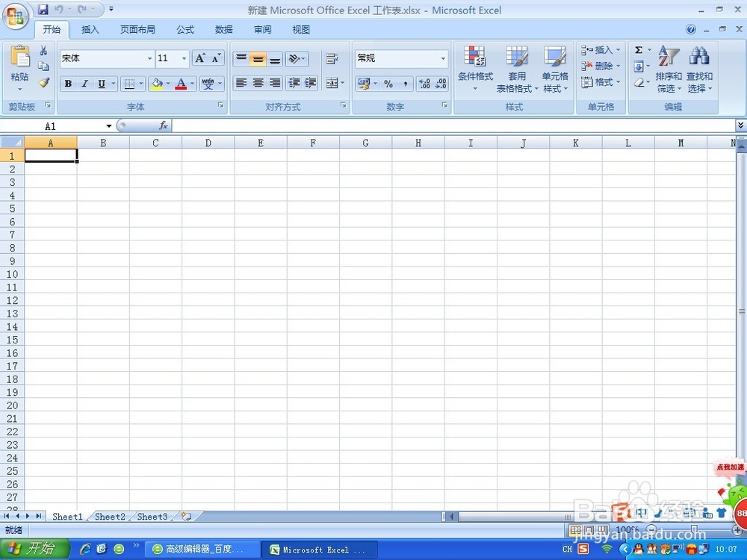Copy selection using the copy icon
The width and height of the screenshot is (747, 560).
(43, 66)
